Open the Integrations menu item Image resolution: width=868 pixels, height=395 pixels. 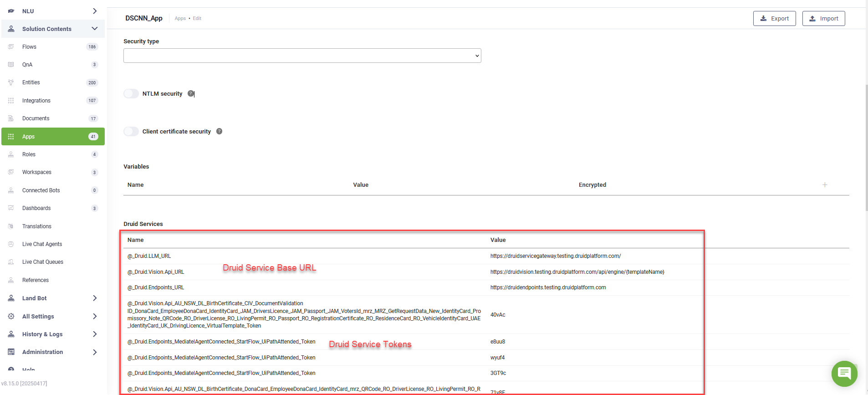click(x=53, y=100)
